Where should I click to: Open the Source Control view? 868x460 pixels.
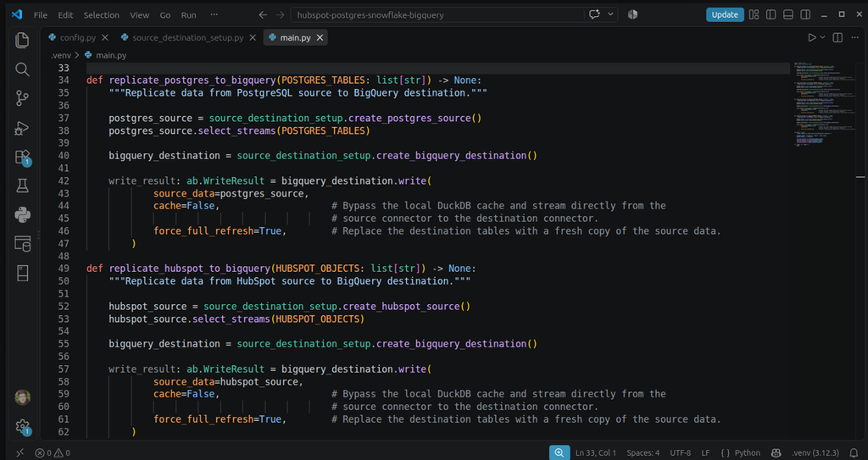(x=22, y=98)
